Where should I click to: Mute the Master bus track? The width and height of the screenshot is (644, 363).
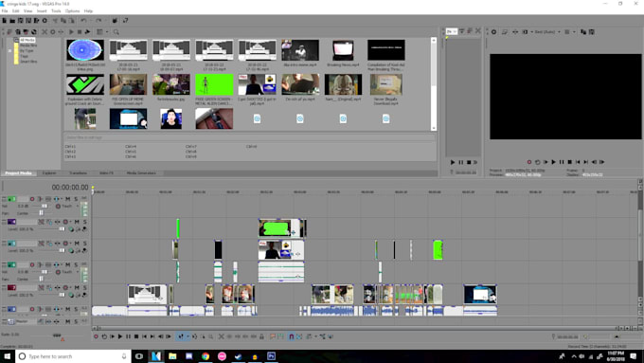pos(68,321)
